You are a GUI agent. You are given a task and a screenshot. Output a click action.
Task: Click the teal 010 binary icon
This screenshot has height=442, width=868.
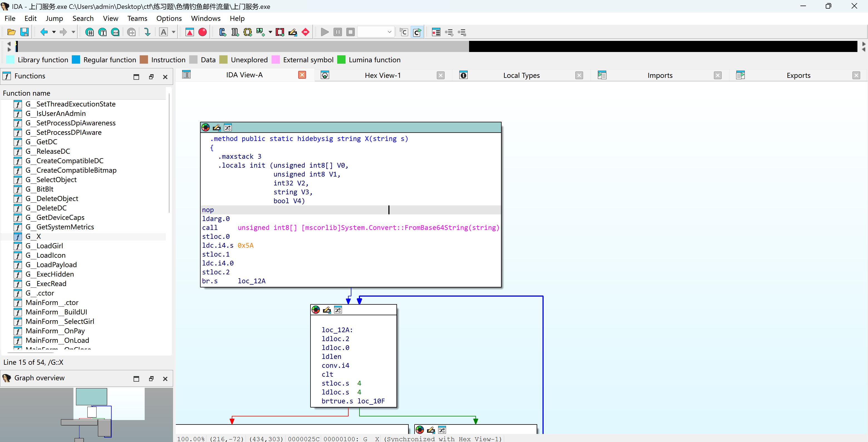point(115,32)
